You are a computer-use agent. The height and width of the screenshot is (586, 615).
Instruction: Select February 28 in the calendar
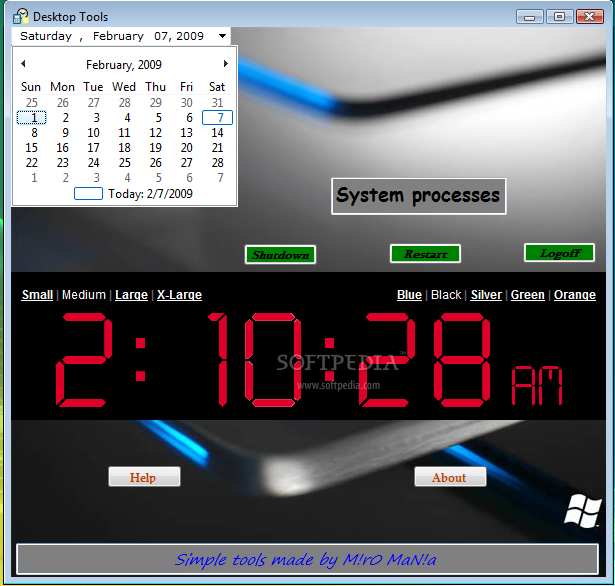(x=217, y=162)
